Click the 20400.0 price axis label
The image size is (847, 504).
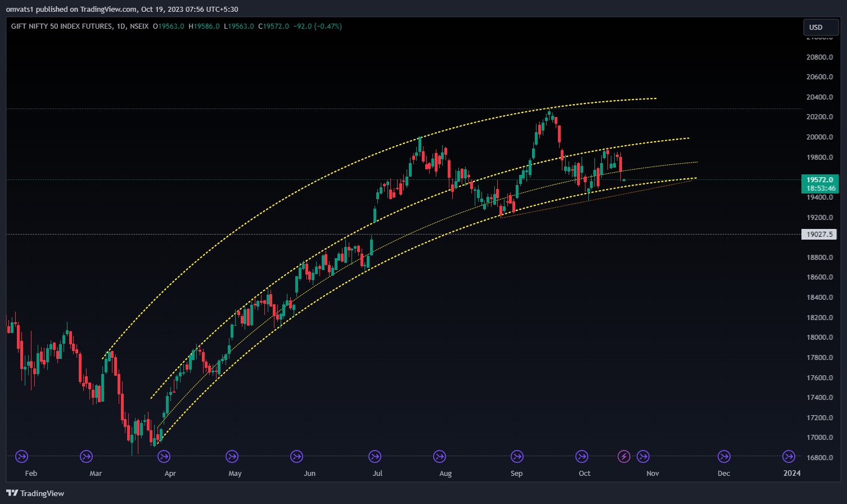[x=819, y=97]
